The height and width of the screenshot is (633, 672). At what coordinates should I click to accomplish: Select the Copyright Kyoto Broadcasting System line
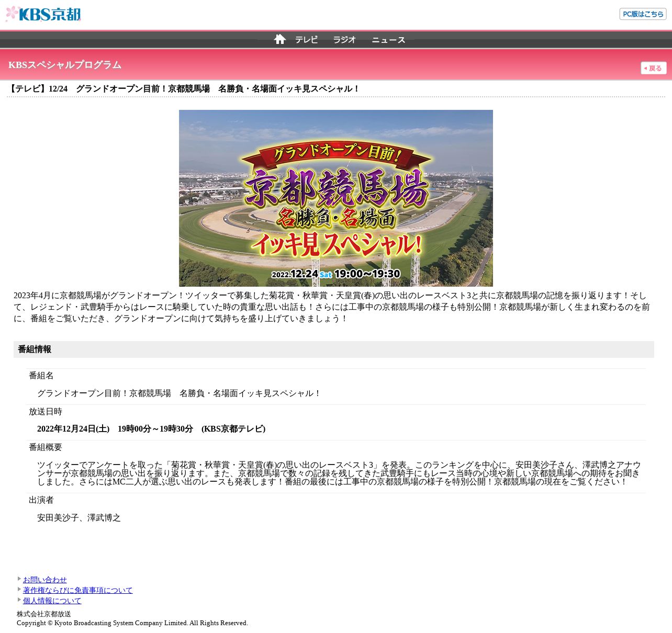pos(132,623)
